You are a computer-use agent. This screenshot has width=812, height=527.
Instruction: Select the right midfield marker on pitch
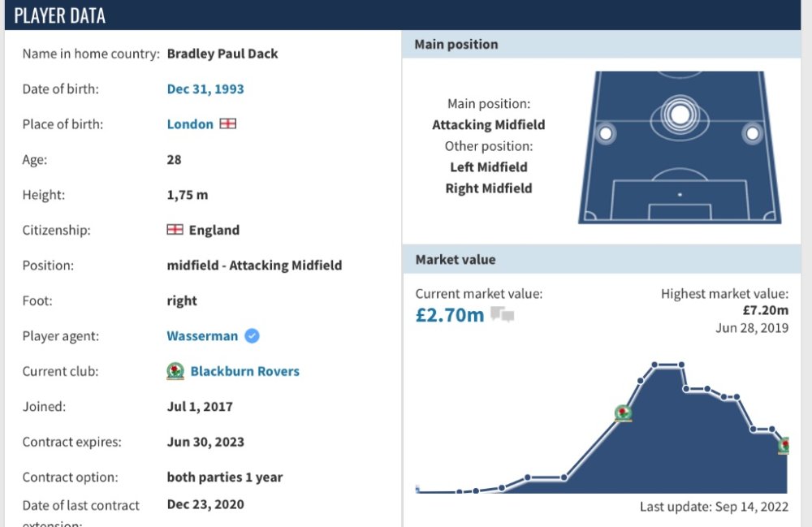click(753, 132)
